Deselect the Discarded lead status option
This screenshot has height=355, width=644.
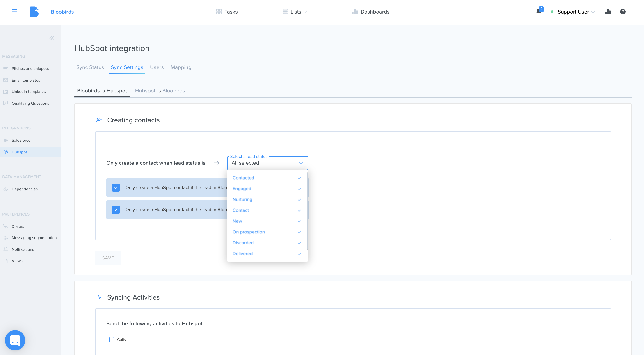[x=267, y=243]
